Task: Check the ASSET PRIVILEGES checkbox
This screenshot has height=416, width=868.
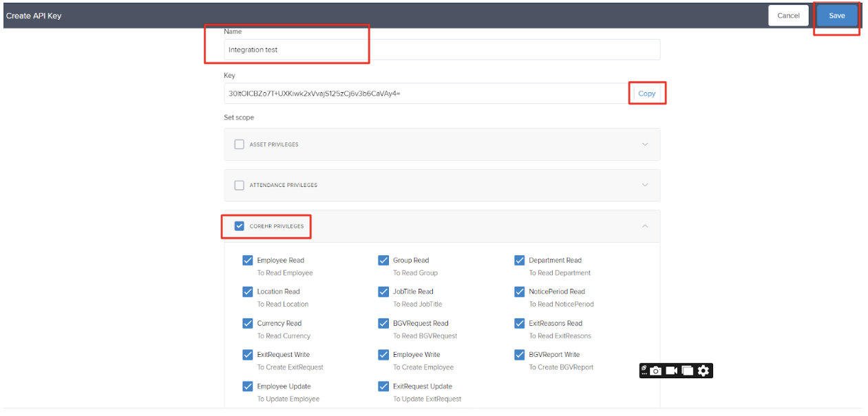Action: [240, 144]
